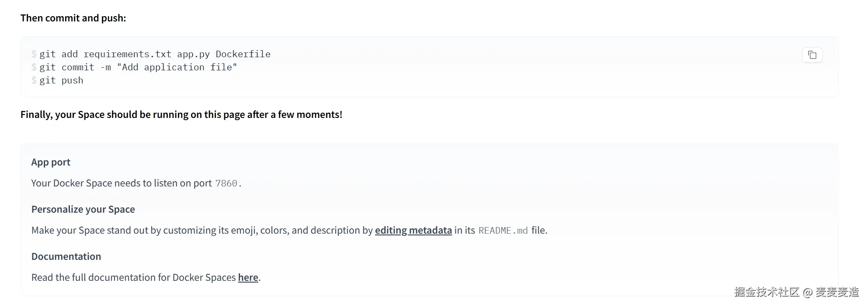Image resolution: width=868 pixels, height=307 pixels.
Task: Click the 'git push' command line
Action: [x=61, y=80]
